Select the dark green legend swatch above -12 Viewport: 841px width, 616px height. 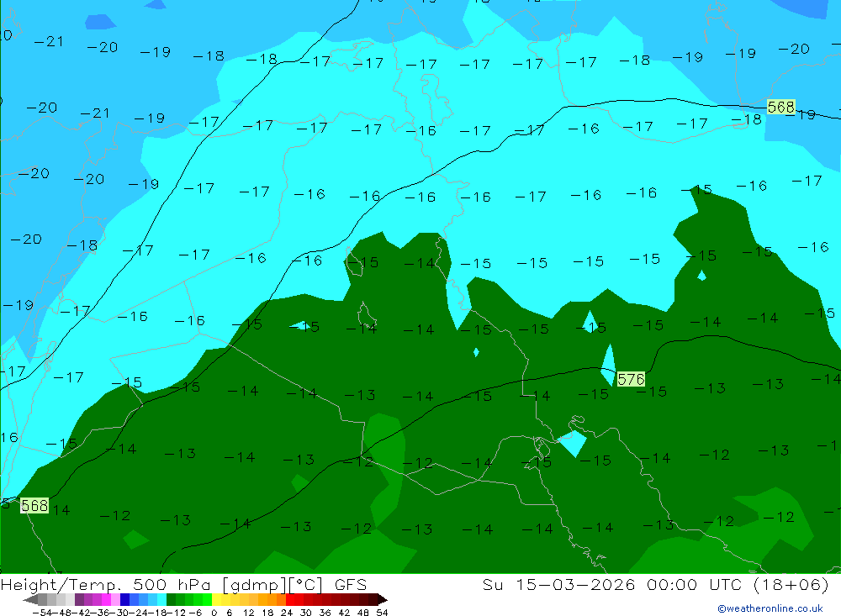pos(171,599)
